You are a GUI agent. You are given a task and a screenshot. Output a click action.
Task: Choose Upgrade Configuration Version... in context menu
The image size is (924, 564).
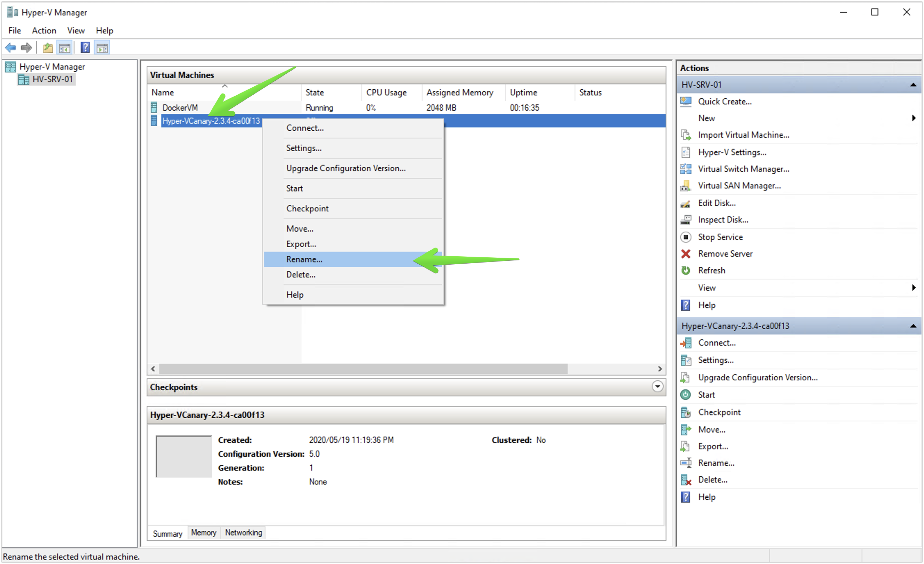[x=353, y=168]
